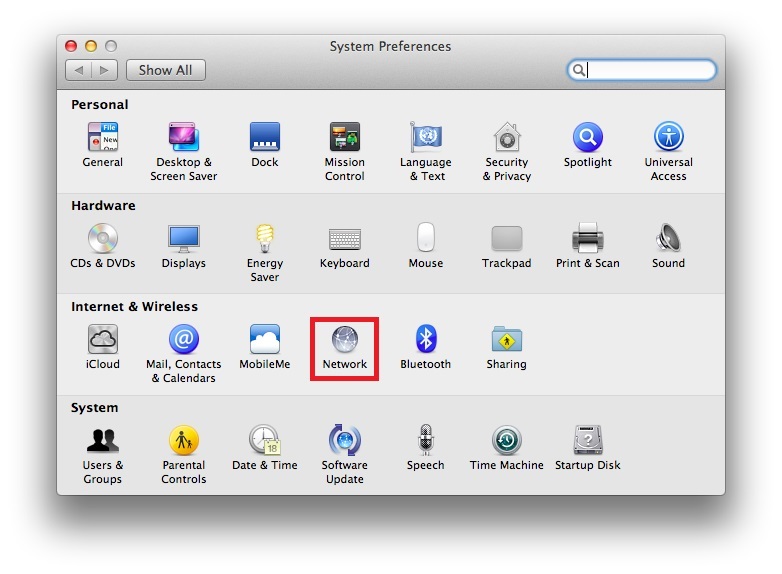Viewport: 782px width, 574px height.
Task: Open Universal Access settings
Action: [668, 138]
